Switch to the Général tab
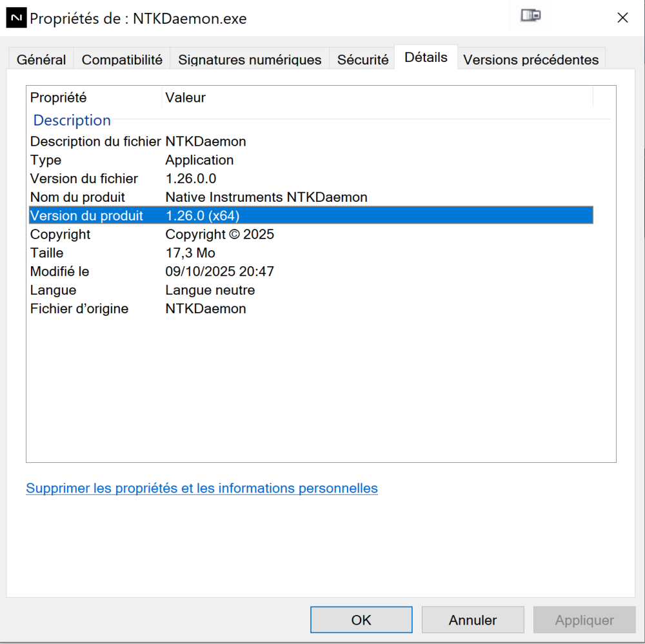 pyautogui.click(x=41, y=59)
